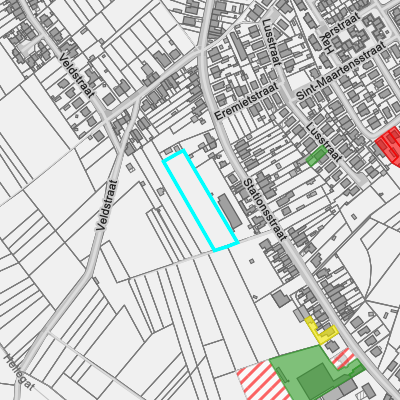Select the red parcels at right edge
The height and width of the screenshot is (400, 400).
[389, 146]
